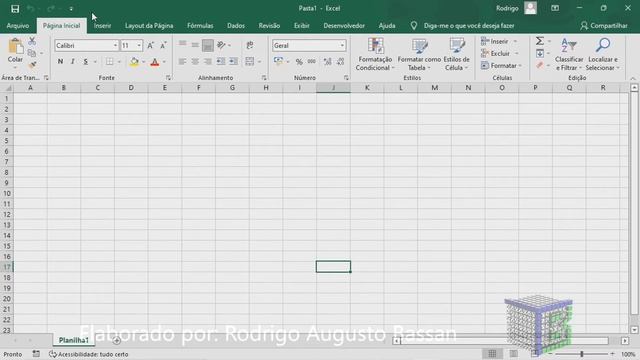This screenshot has width=640, height=360.
Task: Redo the previous action
Action: [51, 9]
